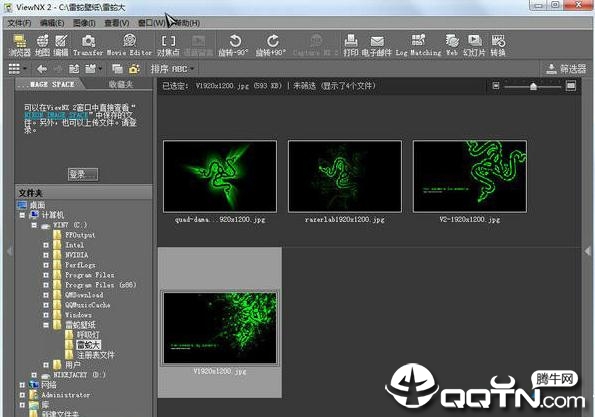Collapse the left panel via edge arrow

click(9, 251)
